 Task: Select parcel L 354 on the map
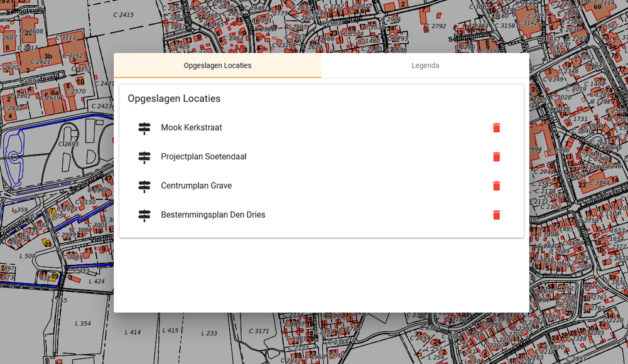tap(82, 324)
